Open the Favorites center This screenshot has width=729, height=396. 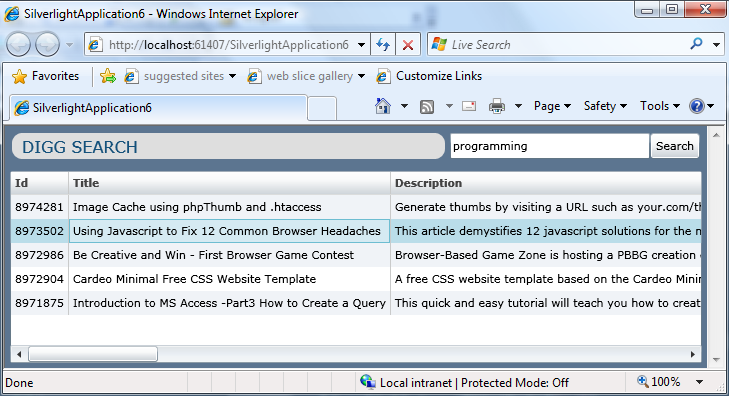click(x=46, y=76)
